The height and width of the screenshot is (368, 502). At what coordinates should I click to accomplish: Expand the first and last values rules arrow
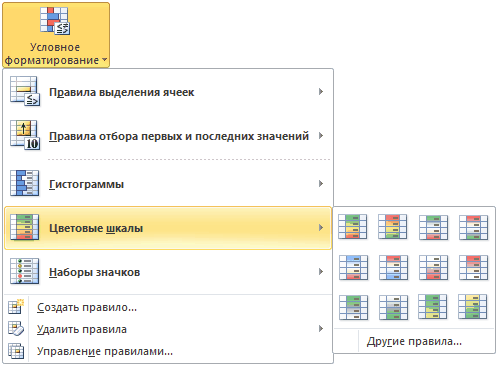click(321, 136)
